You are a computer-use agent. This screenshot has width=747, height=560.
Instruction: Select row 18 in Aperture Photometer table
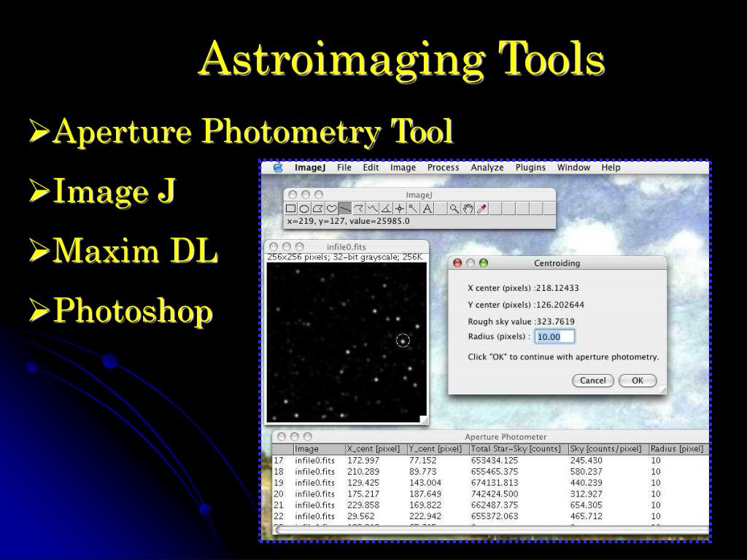[x=491, y=472]
